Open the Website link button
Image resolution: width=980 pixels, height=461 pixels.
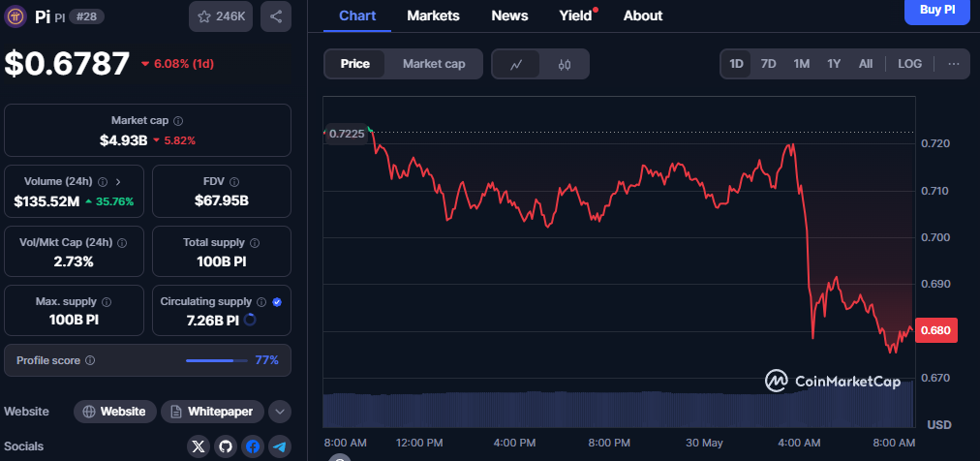[x=115, y=412]
